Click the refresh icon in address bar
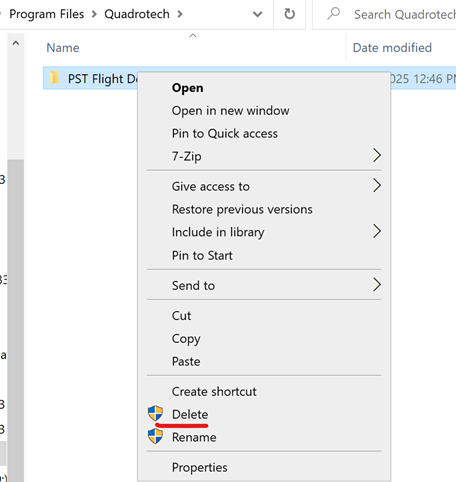This screenshot has width=456, height=482. click(289, 14)
